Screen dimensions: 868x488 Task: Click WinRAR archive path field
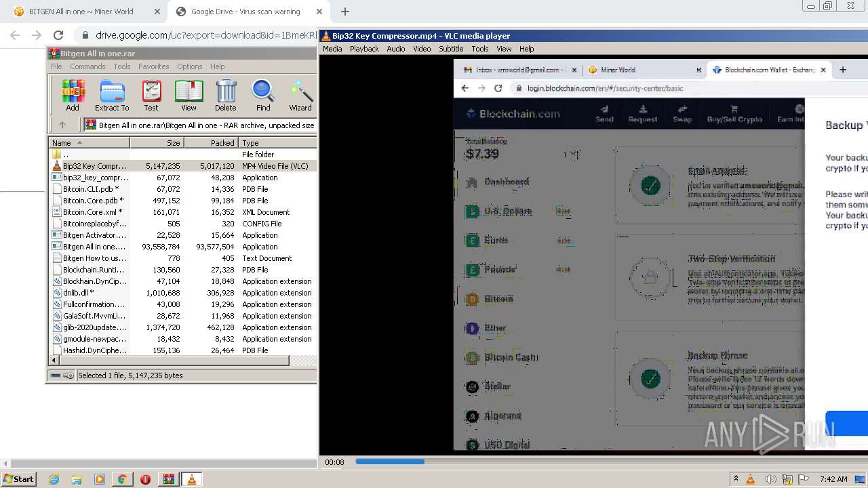[x=199, y=125]
